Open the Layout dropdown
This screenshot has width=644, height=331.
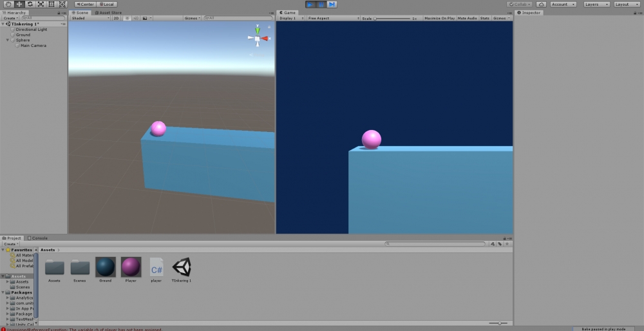pos(627,4)
